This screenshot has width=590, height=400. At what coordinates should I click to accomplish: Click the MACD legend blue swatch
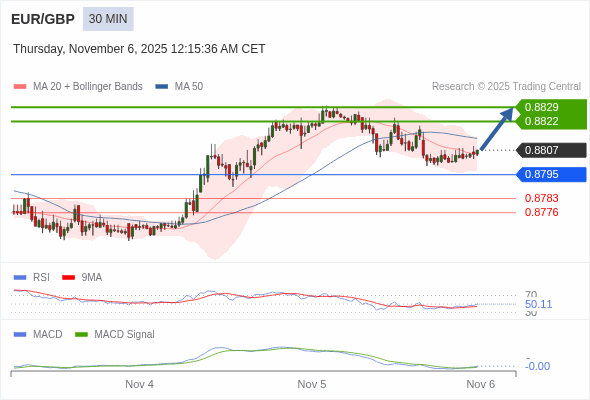point(20,335)
